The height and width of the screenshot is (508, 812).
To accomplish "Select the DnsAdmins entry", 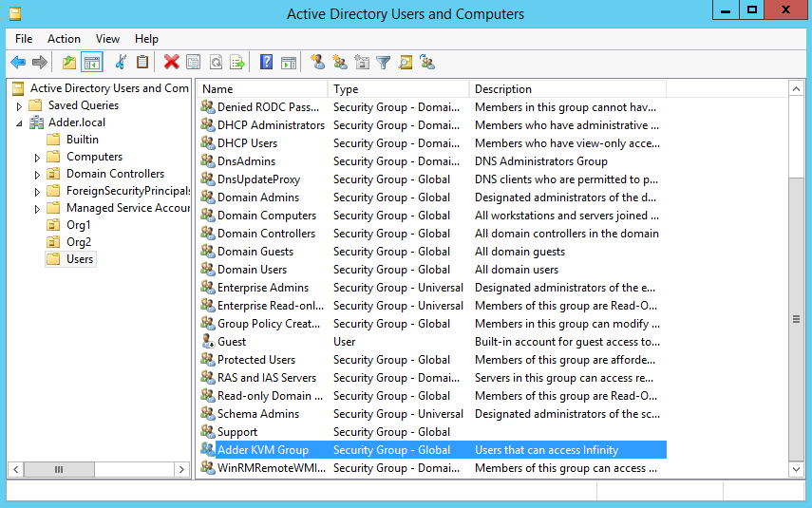I will tap(247, 161).
